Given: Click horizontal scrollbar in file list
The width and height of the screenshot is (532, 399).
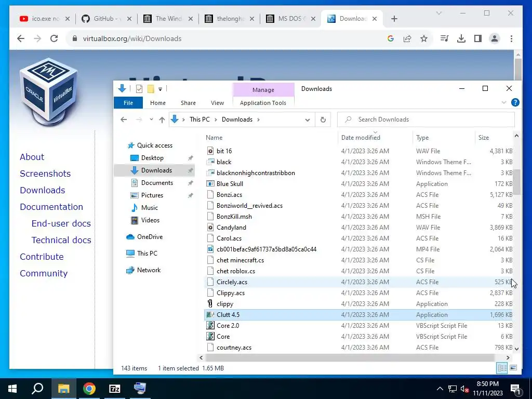Looking at the screenshot, I should pos(350,357).
